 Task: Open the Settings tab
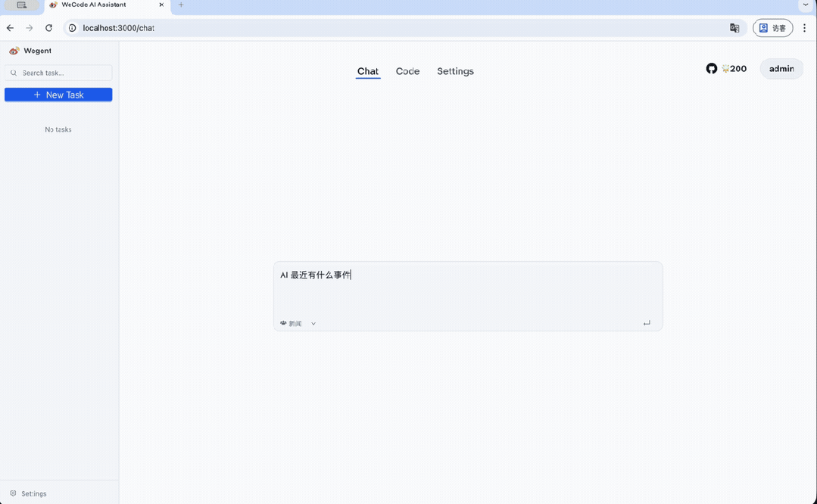455,71
